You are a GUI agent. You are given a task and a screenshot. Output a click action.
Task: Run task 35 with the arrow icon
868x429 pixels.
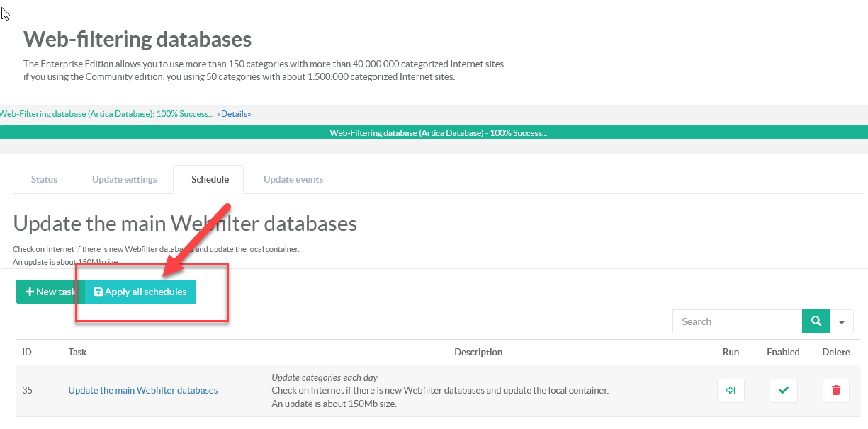pos(731,391)
